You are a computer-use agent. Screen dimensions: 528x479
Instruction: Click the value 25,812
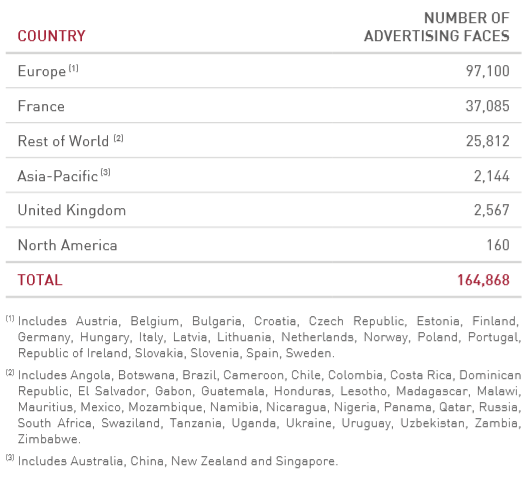(x=488, y=141)
